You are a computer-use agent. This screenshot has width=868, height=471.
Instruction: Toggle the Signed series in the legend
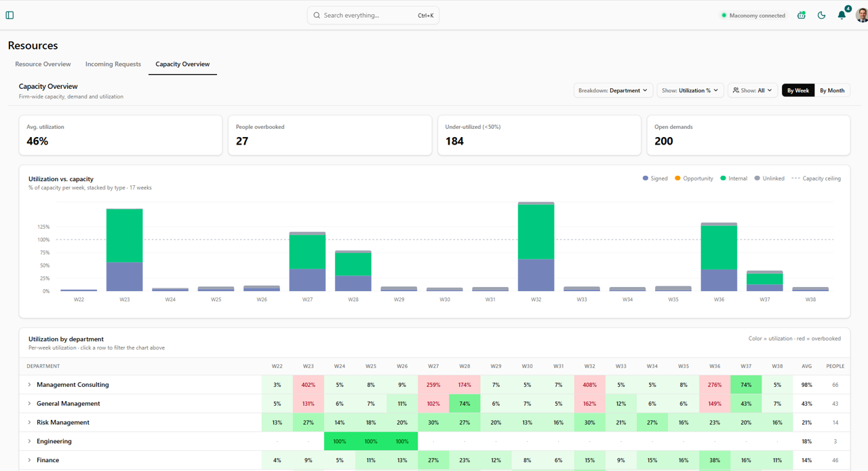pyautogui.click(x=655, y=178)
